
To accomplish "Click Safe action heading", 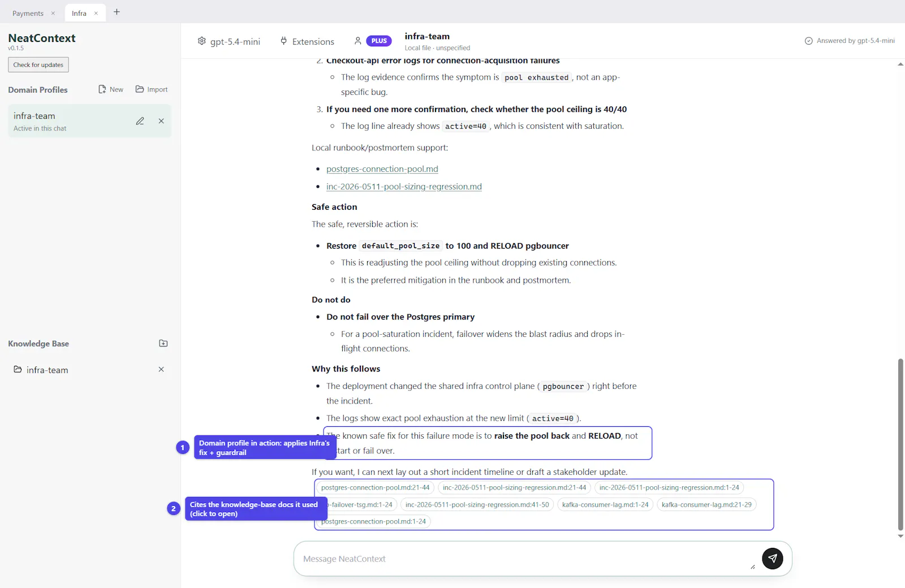I will pyautogui.click(x=334, y=207).
